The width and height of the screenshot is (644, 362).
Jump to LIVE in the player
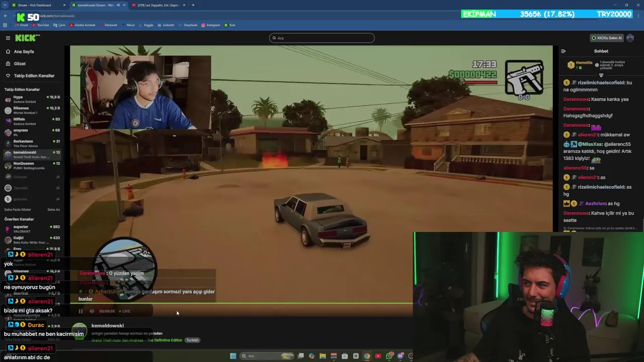click(x=125, y=311)
